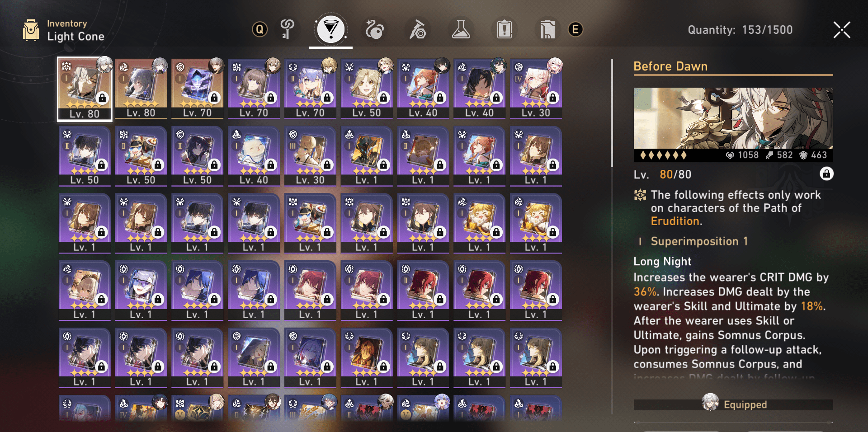Viewport: 868px width, 432px height.
Task: Open the Missions clipboard tab
Action: point(504,30)
